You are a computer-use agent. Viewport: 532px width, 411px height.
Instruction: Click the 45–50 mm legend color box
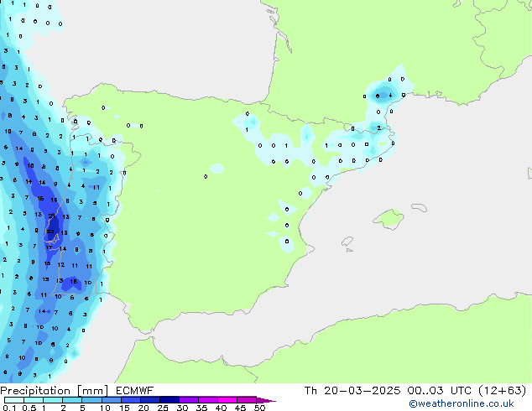coord(247,400)
